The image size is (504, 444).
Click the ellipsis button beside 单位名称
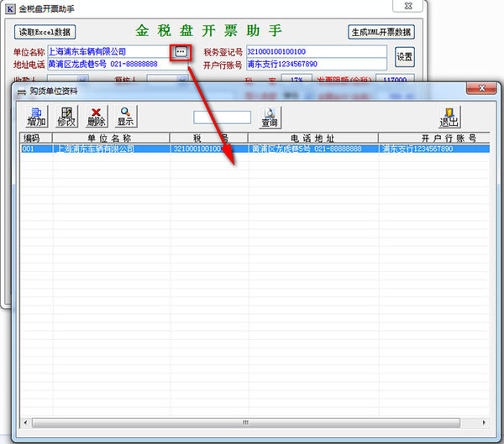point(180,52)
